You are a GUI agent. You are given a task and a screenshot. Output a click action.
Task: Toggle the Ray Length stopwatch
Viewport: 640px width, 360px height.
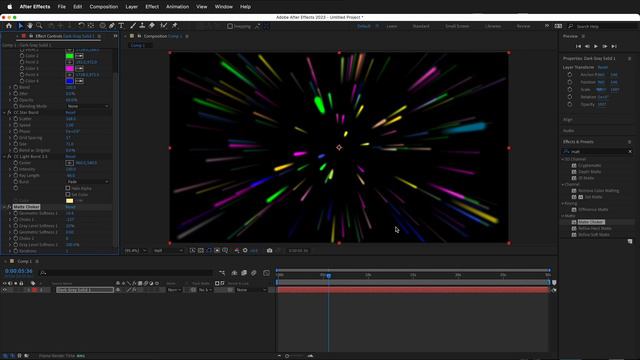tap(16, 176)
